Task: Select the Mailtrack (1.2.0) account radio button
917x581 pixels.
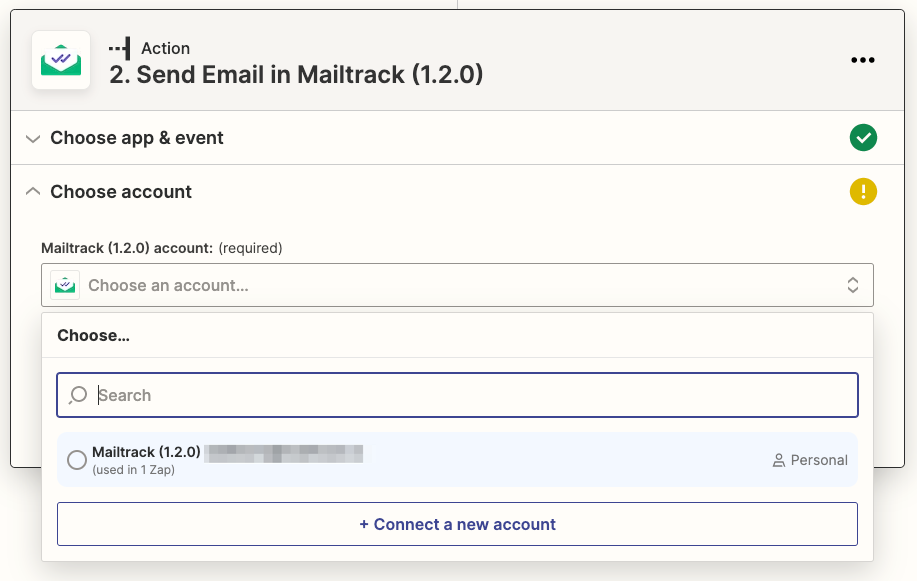Action: (77, 460)
